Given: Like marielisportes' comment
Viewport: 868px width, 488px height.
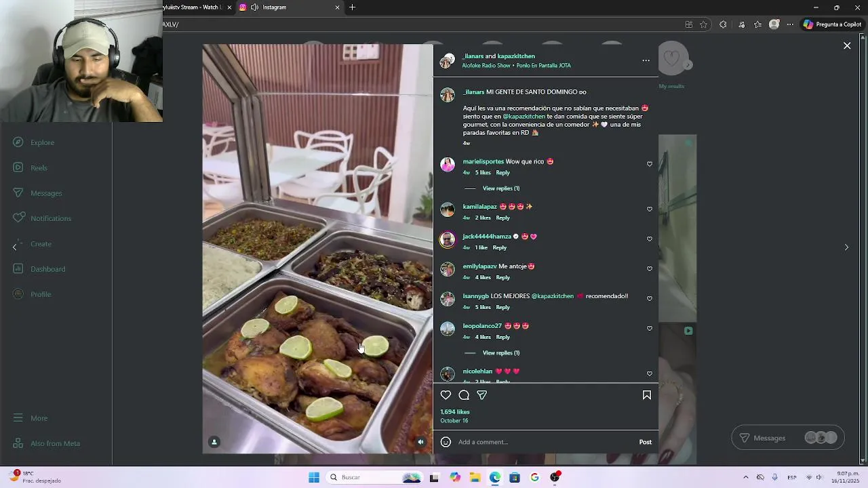Looking at the screenshot, I should click(650, 164).
